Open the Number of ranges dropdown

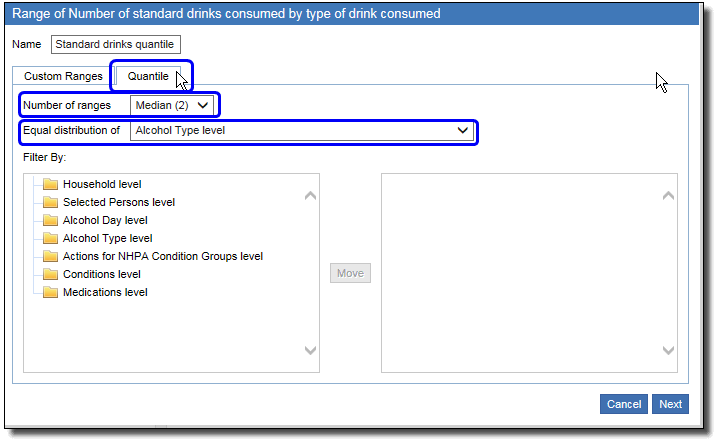(172, 105)
